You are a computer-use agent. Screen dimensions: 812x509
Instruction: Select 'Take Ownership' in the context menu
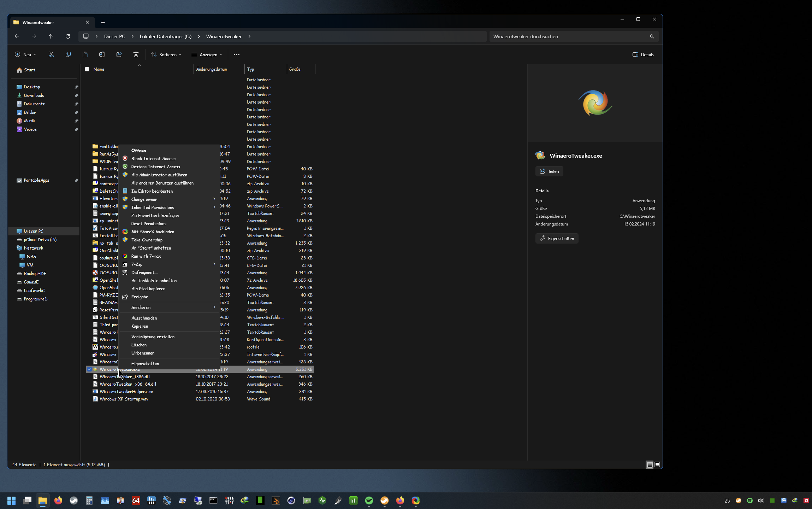[147, 240]
